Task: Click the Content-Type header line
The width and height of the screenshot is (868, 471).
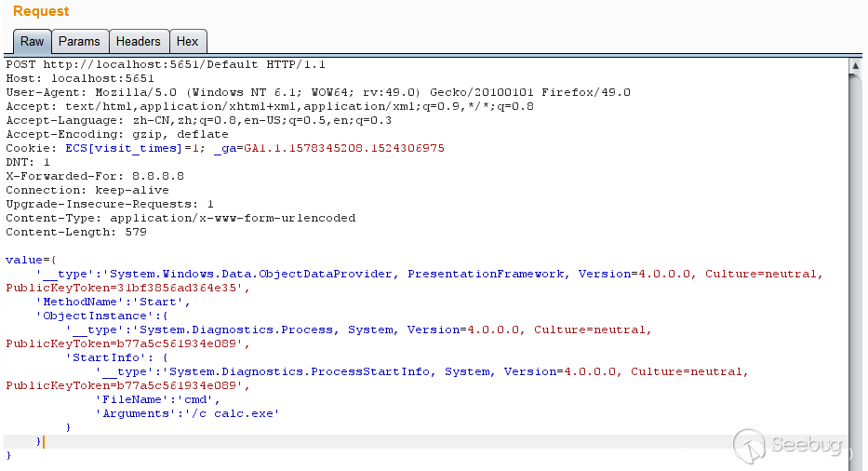Action: (180, 219)
